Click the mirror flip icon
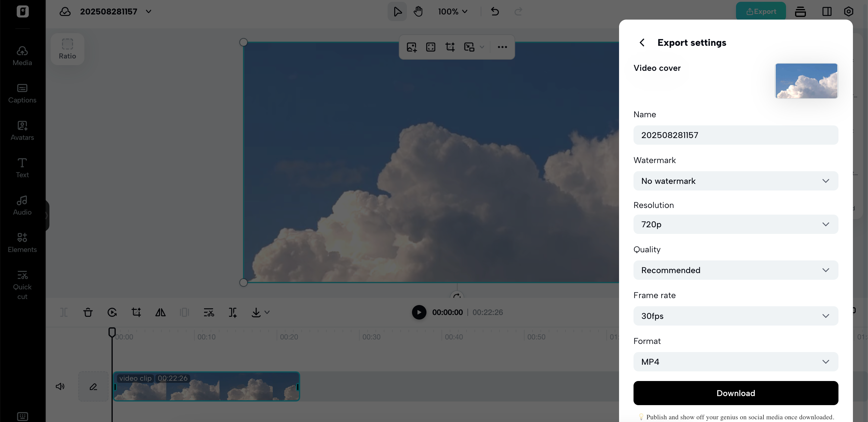 coord(160,313)
